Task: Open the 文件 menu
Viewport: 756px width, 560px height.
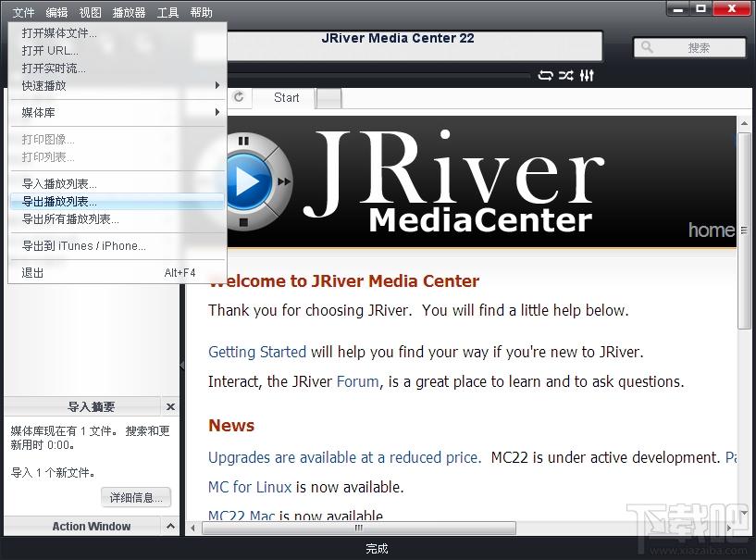Action: 23,12
